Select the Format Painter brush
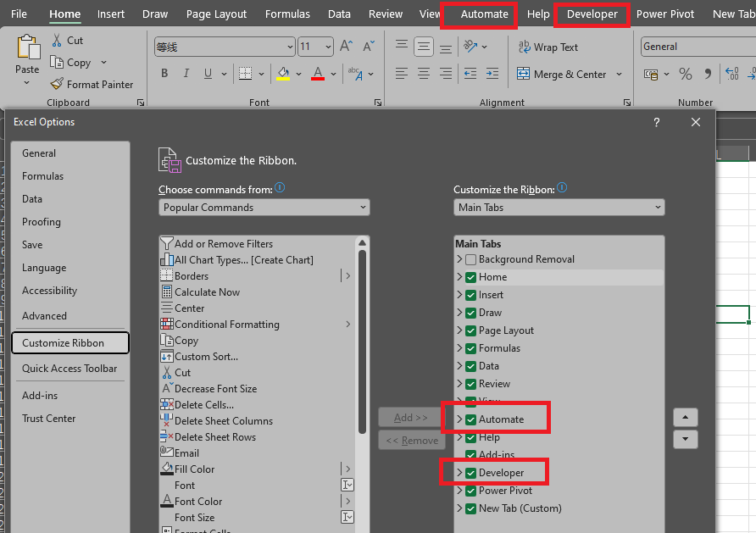Image resolution: width=756 pixels, height=533 pixels. [57, 84]
